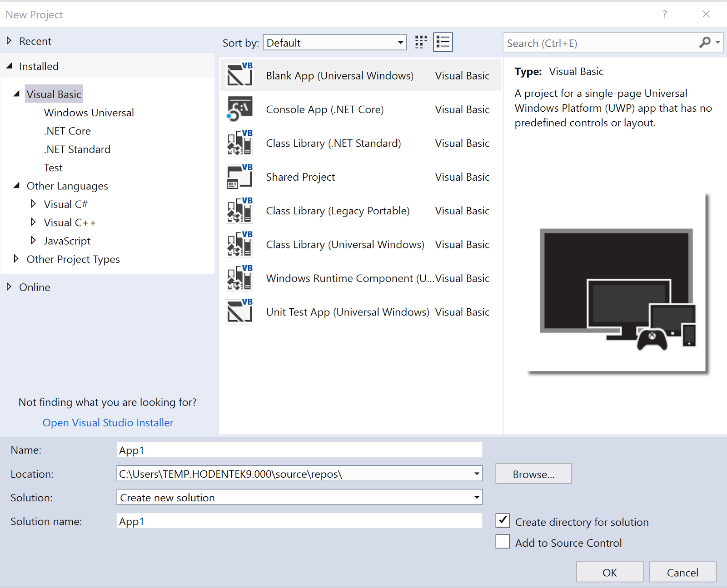Screen dimensions: 727x588
Task: Expand the Visual C# node
Action: pos(34,204)
